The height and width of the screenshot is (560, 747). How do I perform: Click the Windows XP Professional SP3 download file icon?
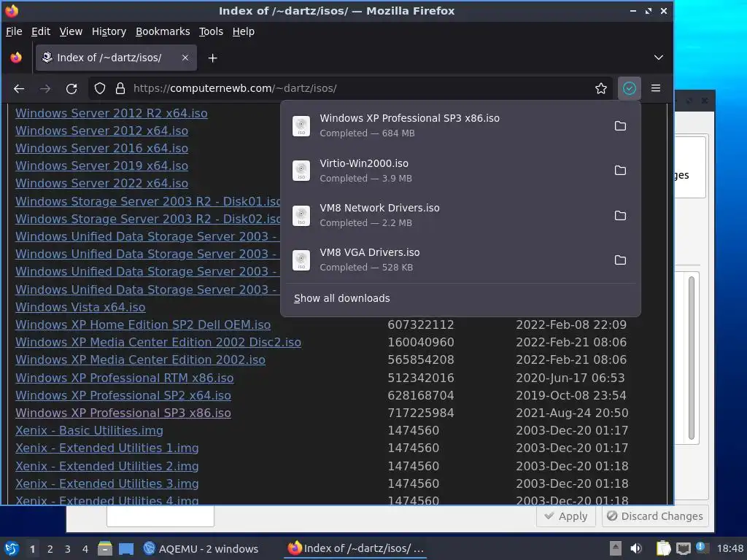pos(301,126)
